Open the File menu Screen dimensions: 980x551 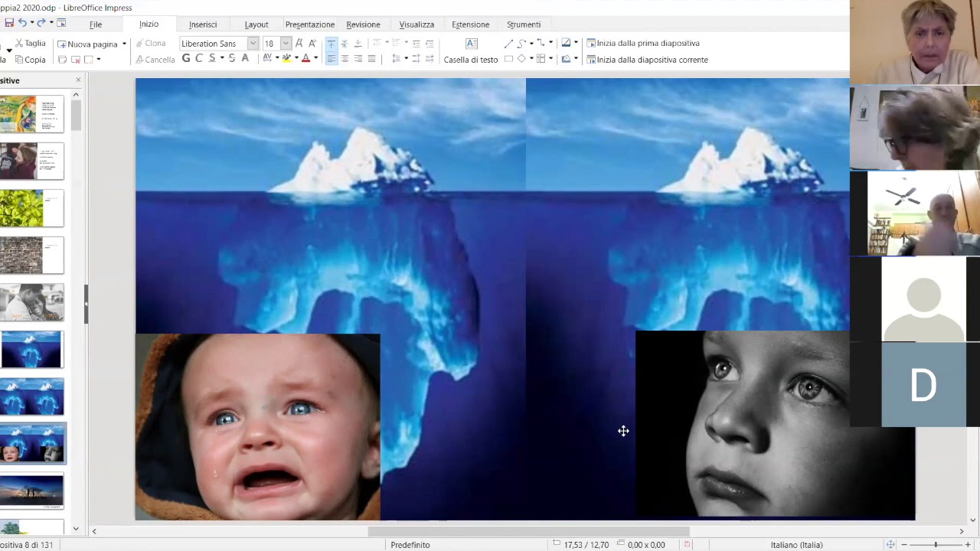click(96, 24)
